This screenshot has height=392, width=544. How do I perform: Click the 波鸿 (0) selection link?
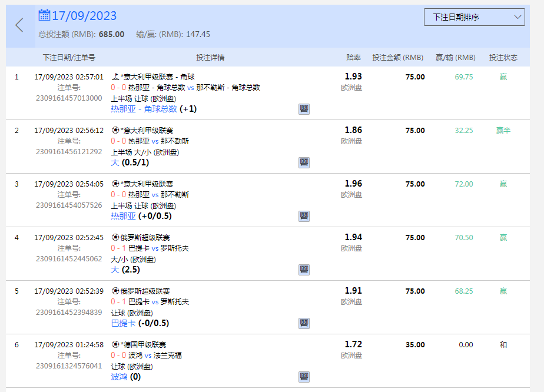(126, 377)
